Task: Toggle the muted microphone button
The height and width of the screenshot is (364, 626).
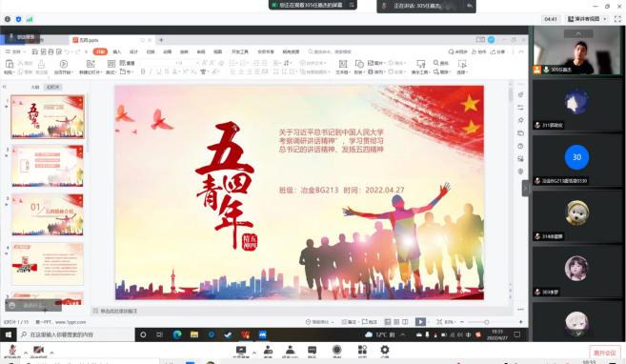Action: (12, 350)
